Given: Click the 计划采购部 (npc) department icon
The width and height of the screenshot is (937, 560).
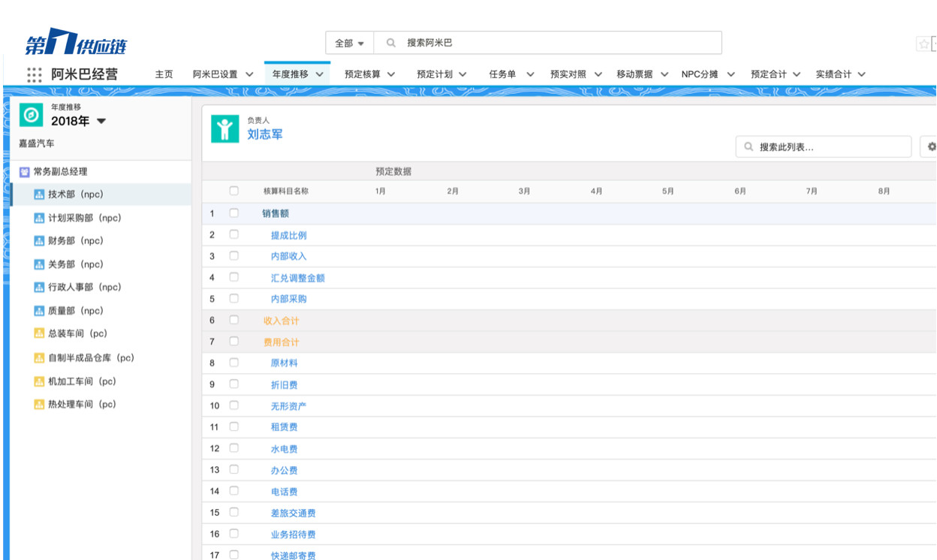Looking at the screenshot, I should 39,218.
